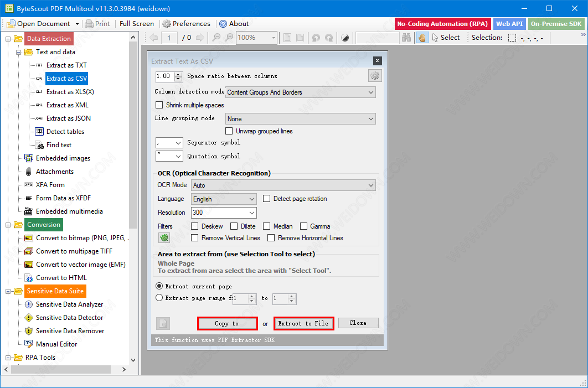Open OCR Mode dropdown
Screen dimensions: 588x388
(x=283, y=185)
